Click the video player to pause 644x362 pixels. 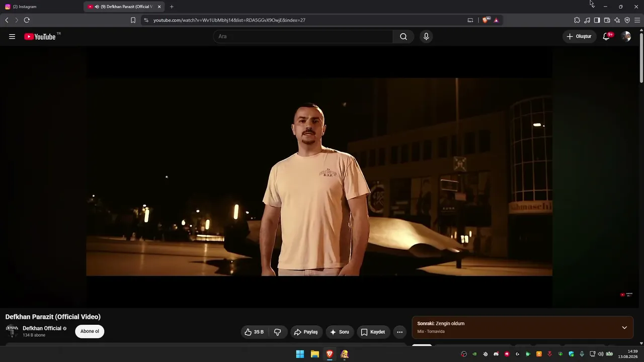point(319,177)
